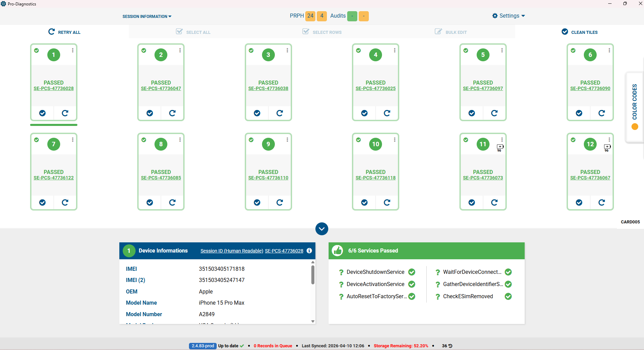Viewport: 644px width, 350px height.
Task: Toggle the Select Rows checkbox
Action: pyautogui.click(x=305, y=31)
